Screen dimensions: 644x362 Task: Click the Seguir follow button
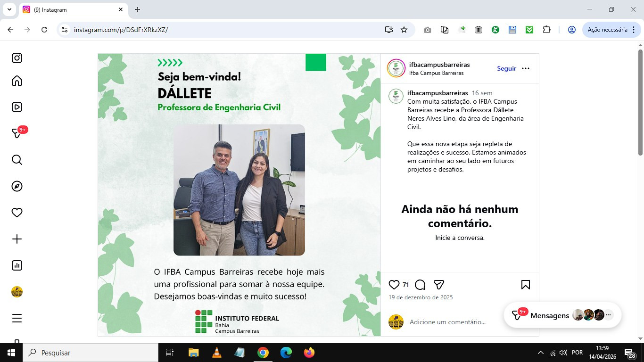(506, 68)
